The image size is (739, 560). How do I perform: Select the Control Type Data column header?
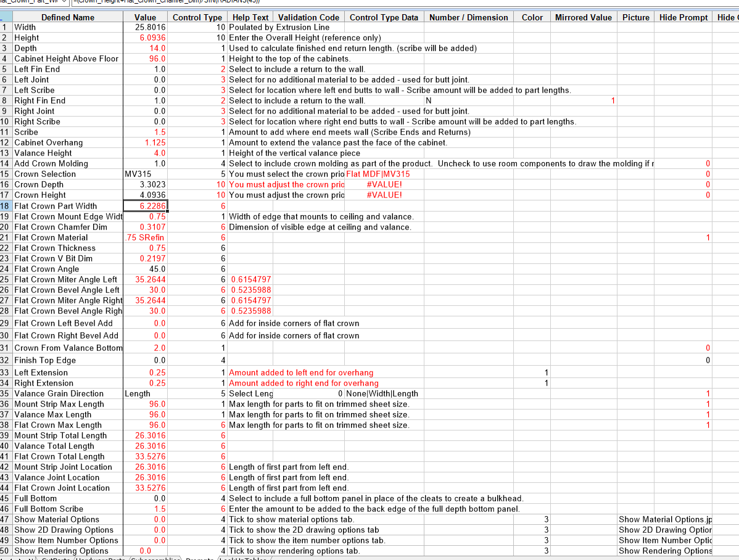click(x=384, y=17)
